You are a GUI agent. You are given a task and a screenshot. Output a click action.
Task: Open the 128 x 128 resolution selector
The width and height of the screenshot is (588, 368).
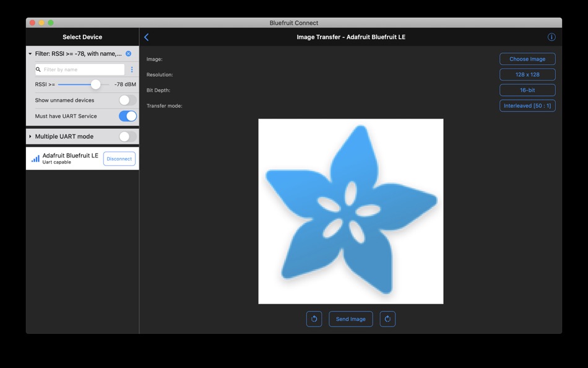coord(527,74)
